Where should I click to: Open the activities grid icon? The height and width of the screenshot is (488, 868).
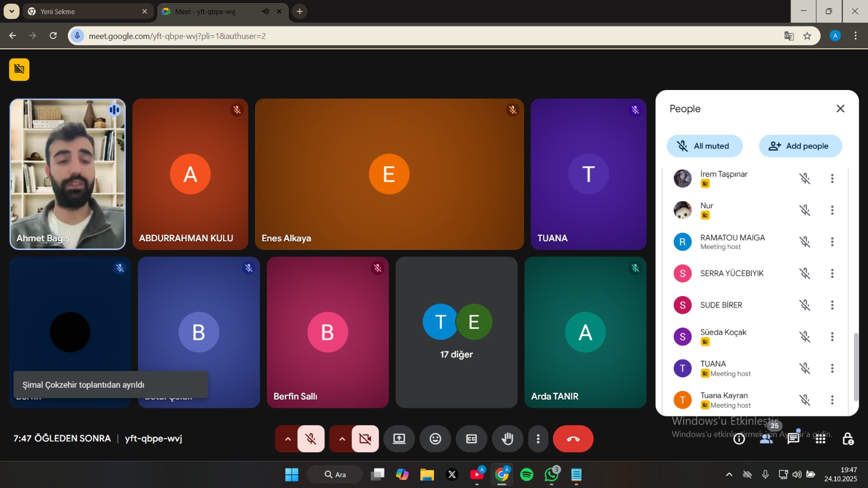[x=820, y=439]
